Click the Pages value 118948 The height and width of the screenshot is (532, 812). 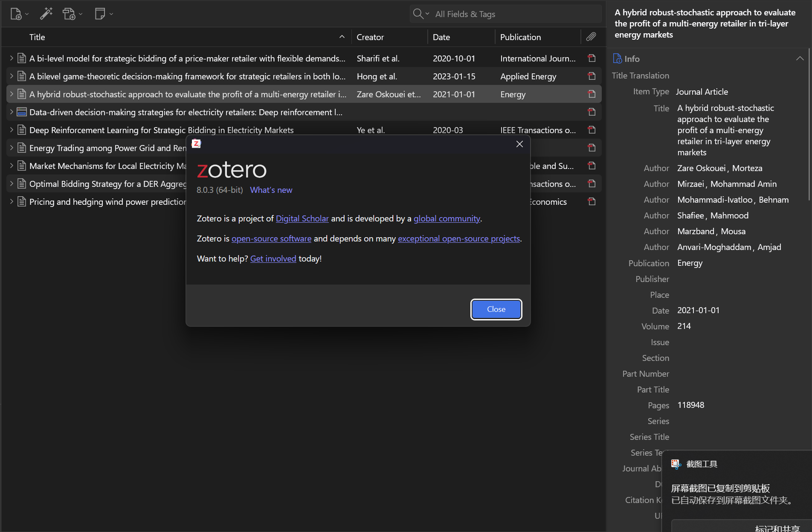691,405
